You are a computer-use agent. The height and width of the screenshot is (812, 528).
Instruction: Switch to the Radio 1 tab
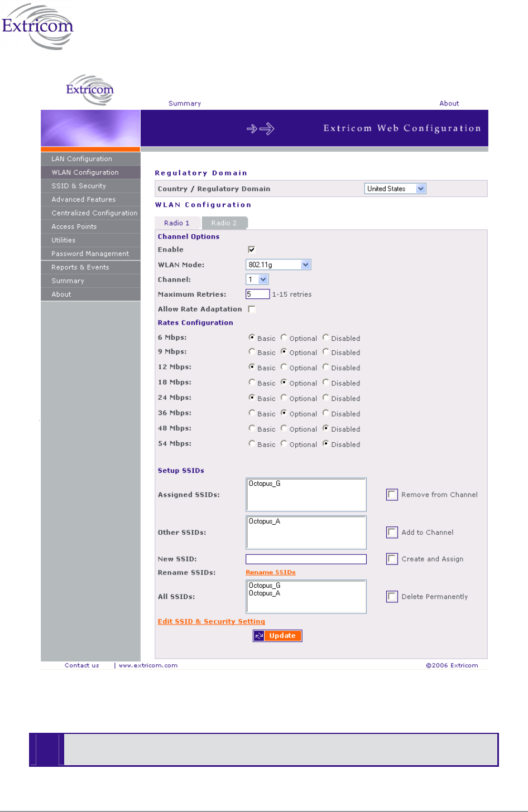[177, 223]
